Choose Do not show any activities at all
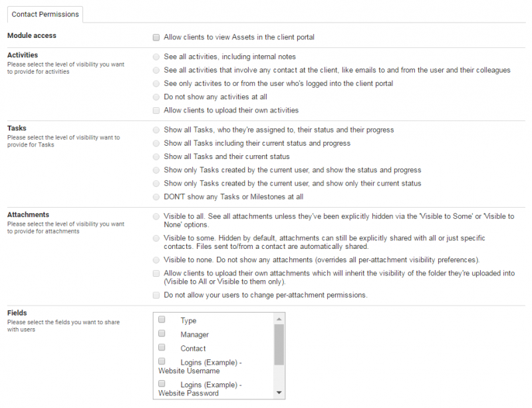Screen dimensions: 532x408 [x=156, y=97]
